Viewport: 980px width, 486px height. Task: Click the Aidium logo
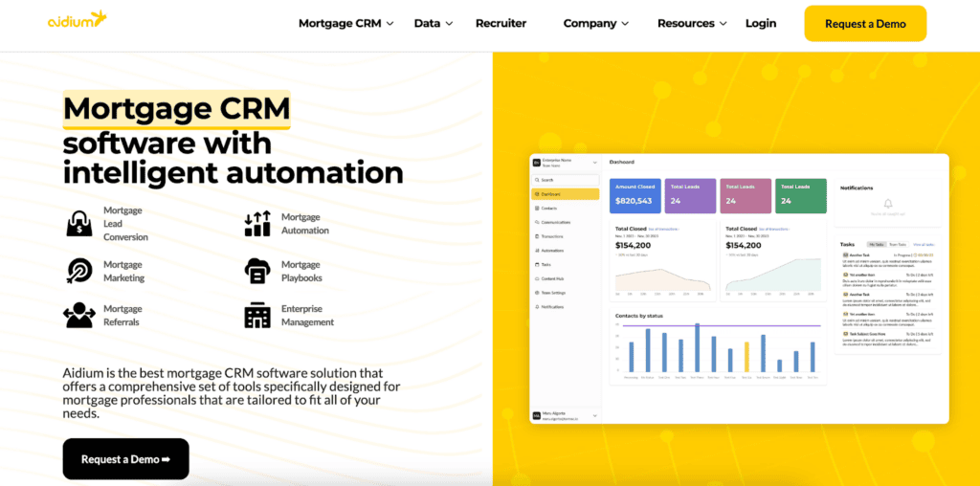[x=77, y=20]
